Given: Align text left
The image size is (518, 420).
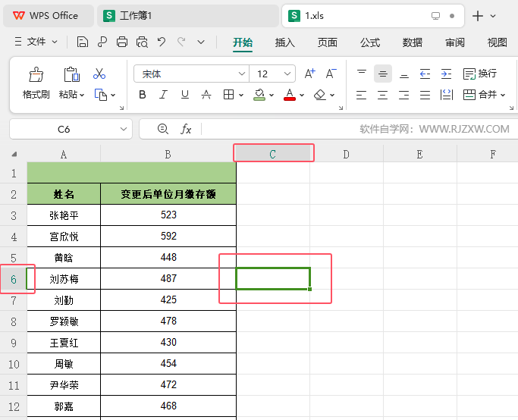Looking at the screenshot, I should point(362,95).
